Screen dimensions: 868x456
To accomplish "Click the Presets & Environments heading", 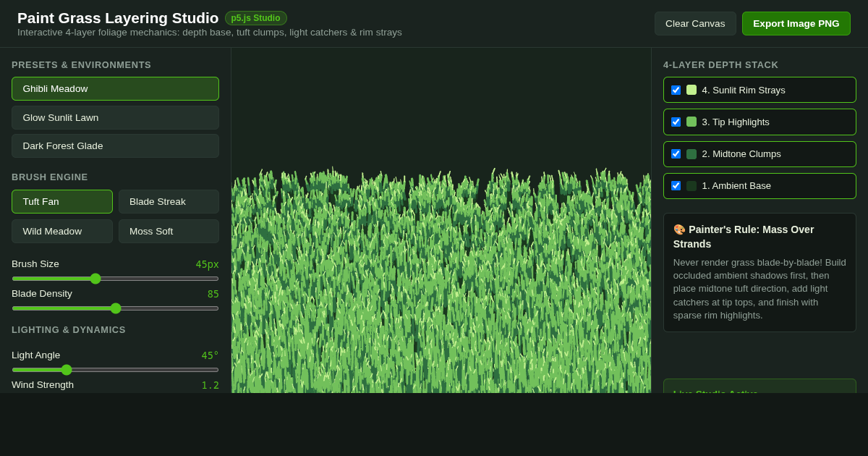I will (81, 64).
